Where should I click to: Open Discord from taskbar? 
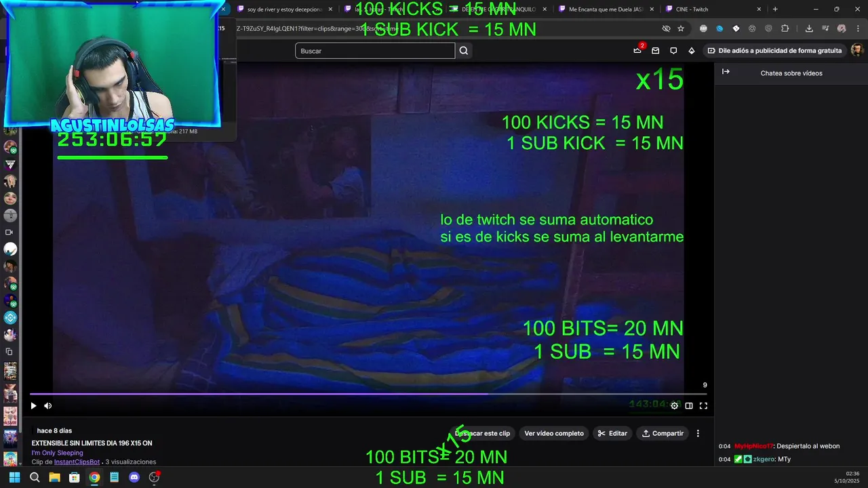point(134,477)
